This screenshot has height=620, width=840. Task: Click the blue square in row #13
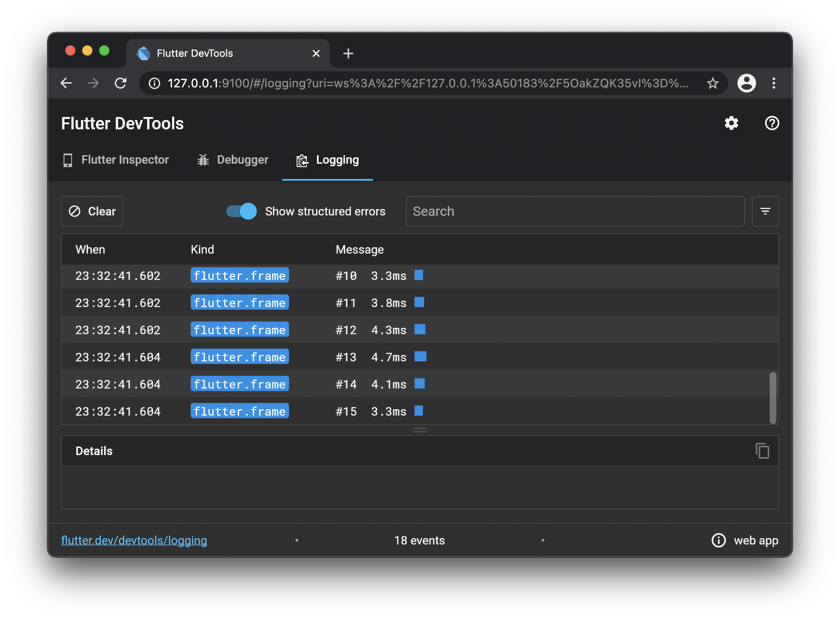tap(420, 357)
